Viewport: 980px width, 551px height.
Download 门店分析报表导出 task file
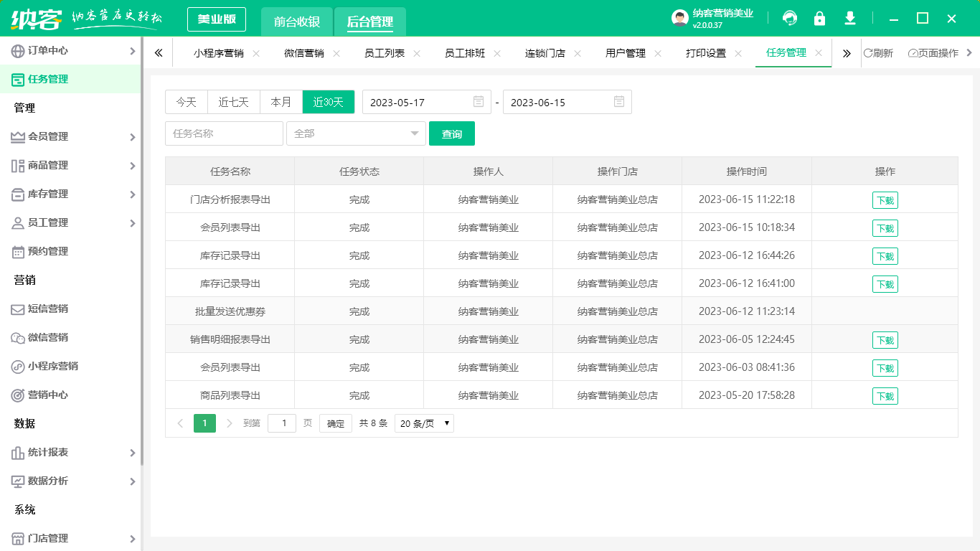tap(885, 200)
